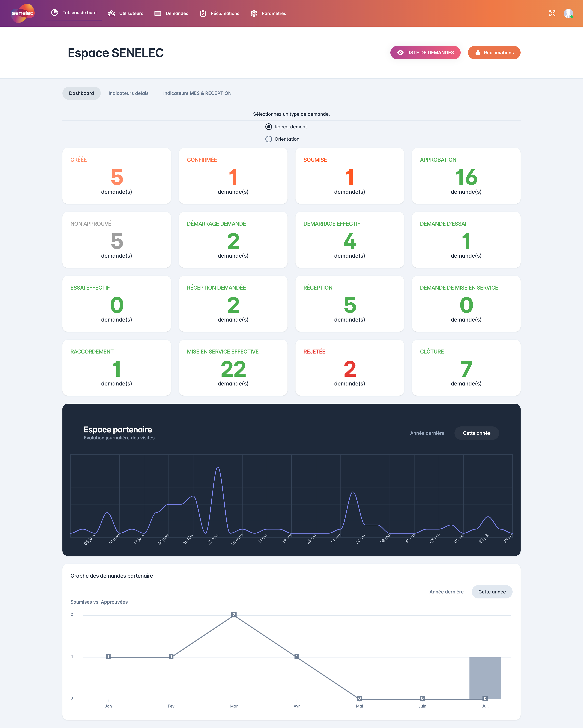This screenshot has height=728, width=583.
Task: Select the Orientation radio button
Action: point(269,139)
